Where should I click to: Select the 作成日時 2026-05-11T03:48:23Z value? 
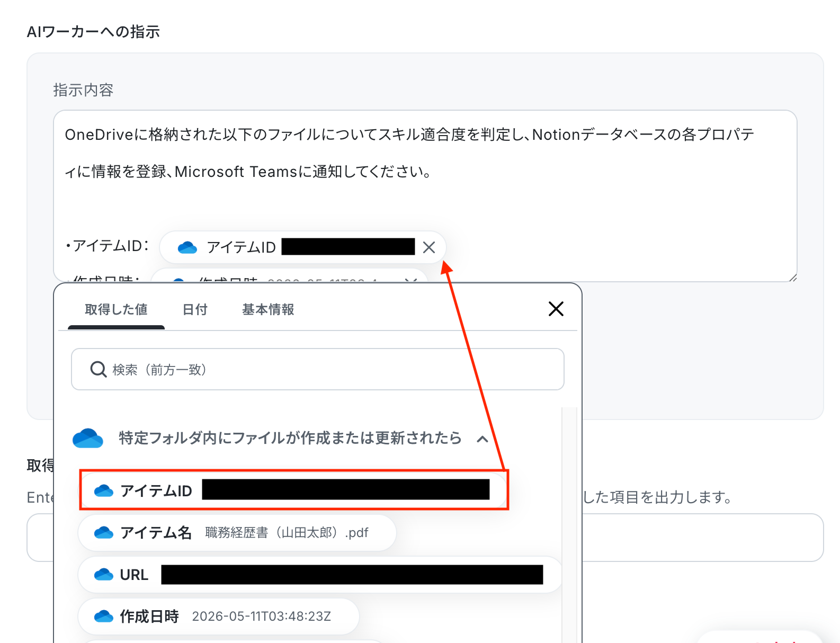(x=218, y=617)
